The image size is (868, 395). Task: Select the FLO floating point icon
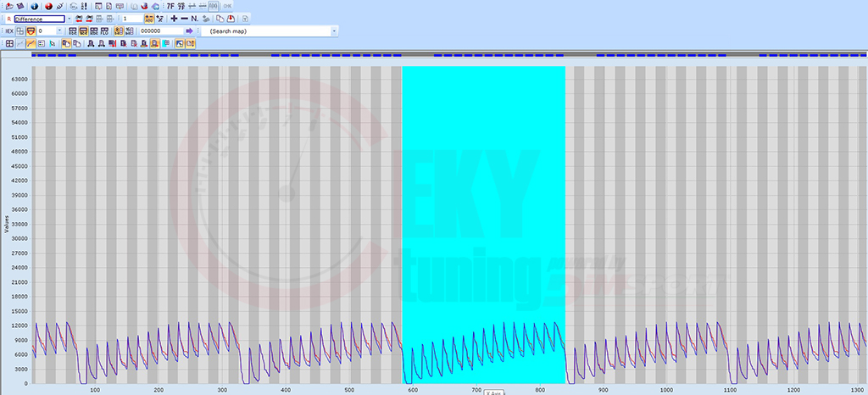tap(104, 31)
